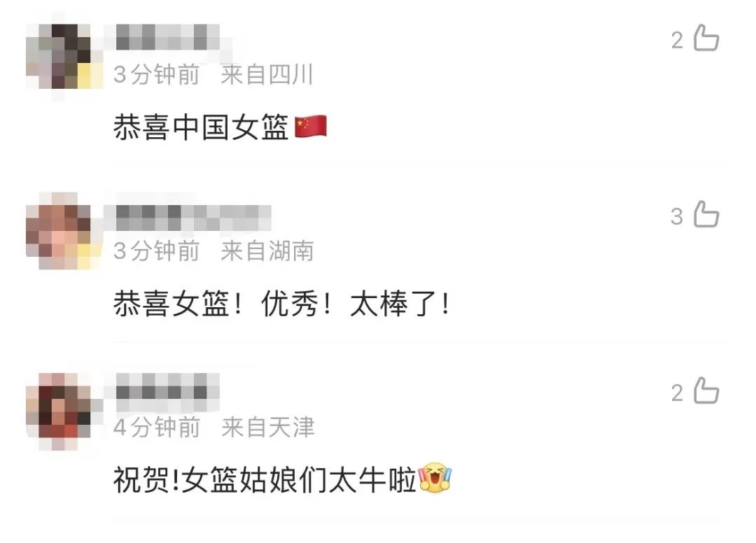Tap thumbs-up on 天津 user's comment
This screenshot has height=543, width=756.
coord(706,390)
